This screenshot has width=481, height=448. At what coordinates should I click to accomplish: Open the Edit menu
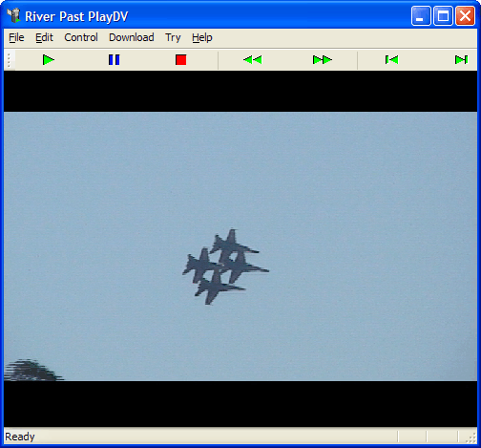[x=44, y=37]
